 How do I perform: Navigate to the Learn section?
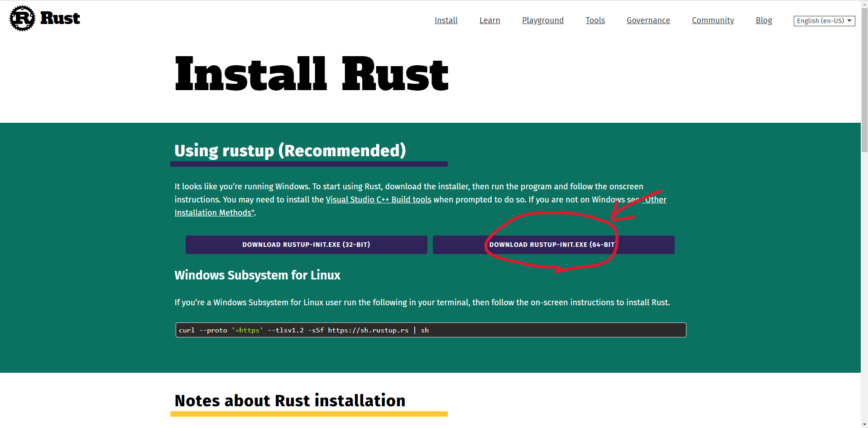click(489, 20)
